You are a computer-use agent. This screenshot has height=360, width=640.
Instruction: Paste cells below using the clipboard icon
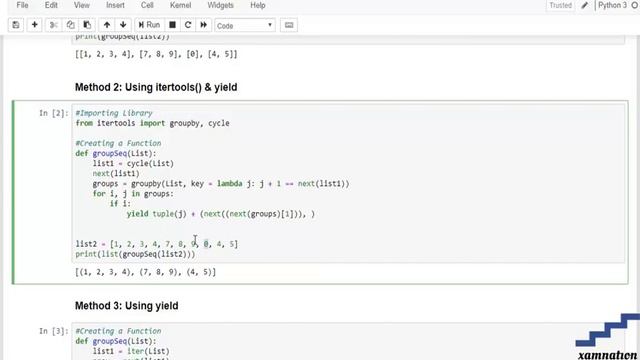point(87,25)
